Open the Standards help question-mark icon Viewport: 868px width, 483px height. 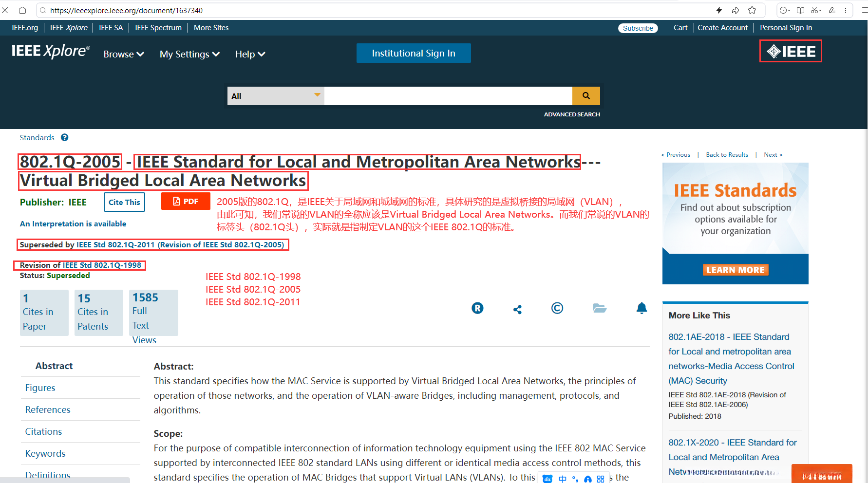tap(64, 138)
